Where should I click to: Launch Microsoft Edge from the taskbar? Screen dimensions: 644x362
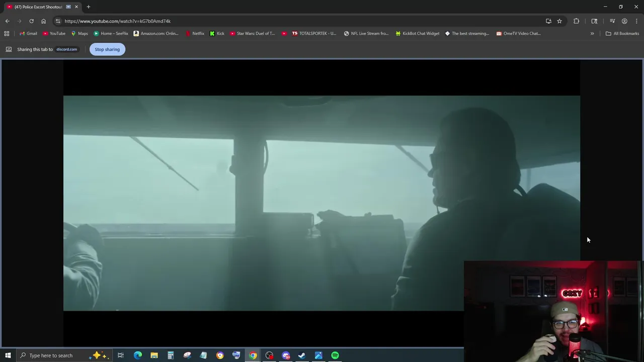pos(137,355)
